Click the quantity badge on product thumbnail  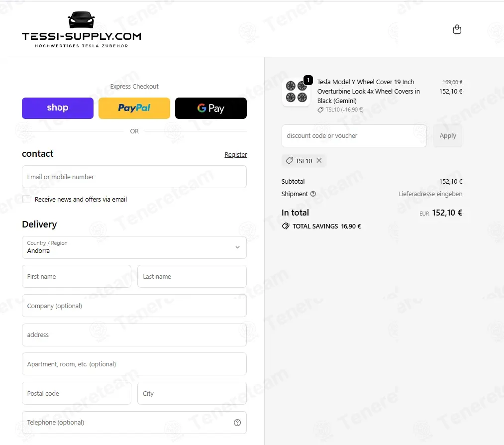[308, 80]
